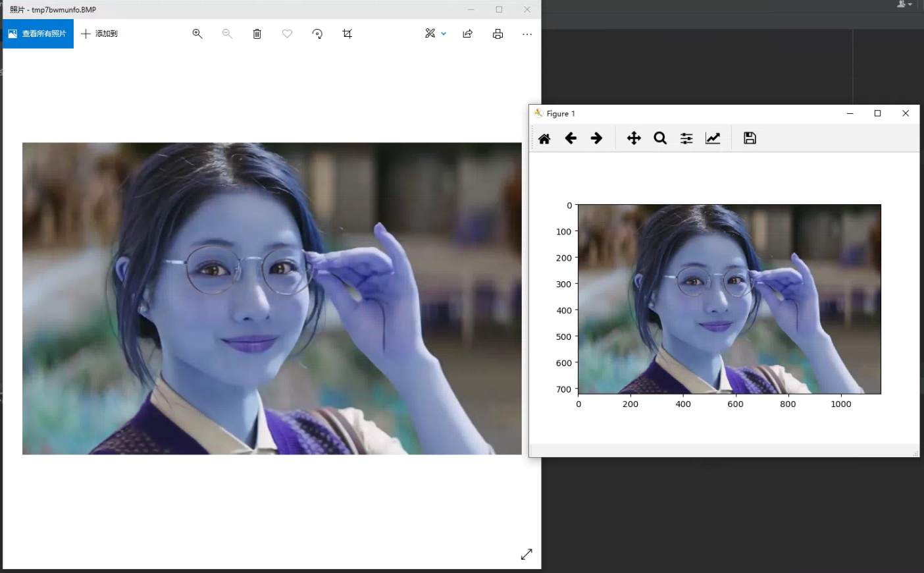Delete the photo using the trash icon

point(257,34)
